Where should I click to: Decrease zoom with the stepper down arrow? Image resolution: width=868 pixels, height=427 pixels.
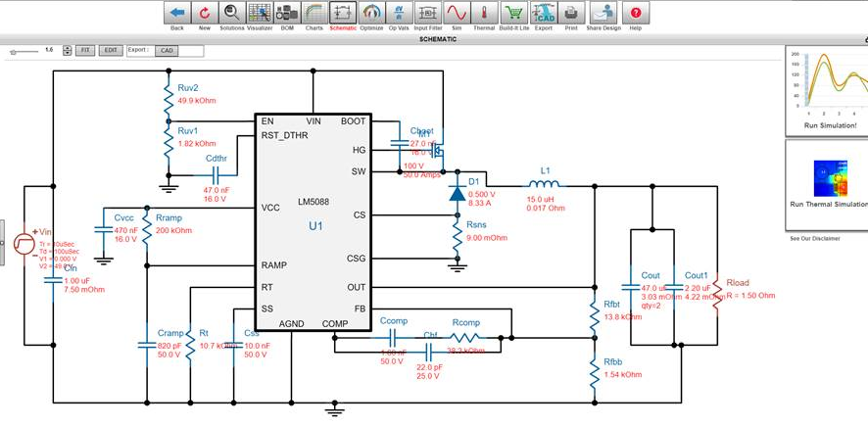tap(68, 53)
